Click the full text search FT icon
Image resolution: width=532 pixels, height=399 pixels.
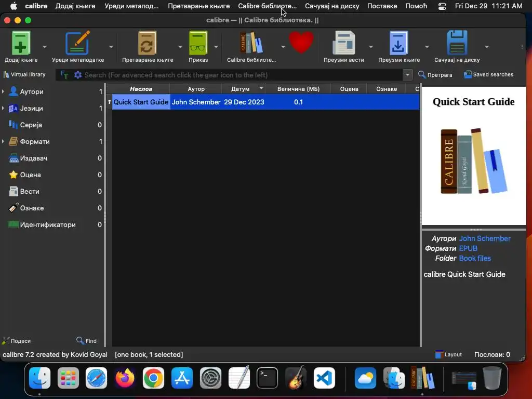click(64, 75)
